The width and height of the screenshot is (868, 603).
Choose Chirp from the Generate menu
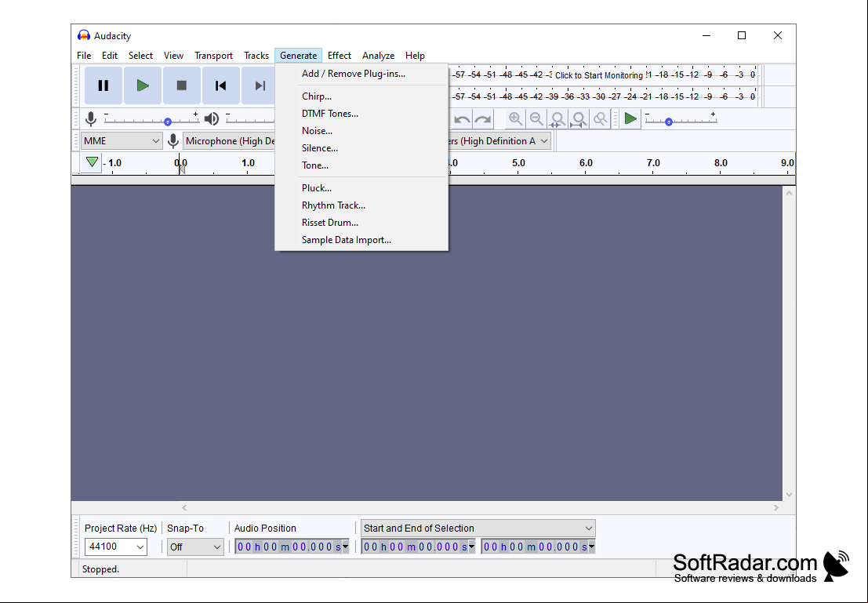point(361,96)
